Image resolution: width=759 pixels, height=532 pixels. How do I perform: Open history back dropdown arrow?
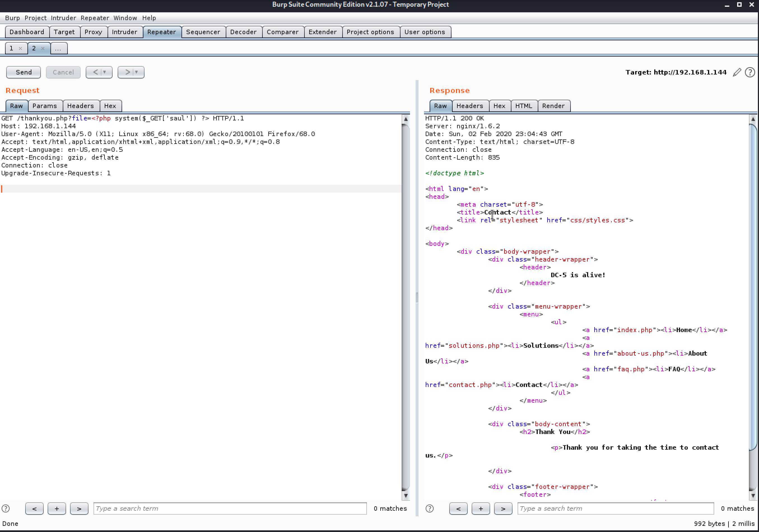(x=105, y=72)
